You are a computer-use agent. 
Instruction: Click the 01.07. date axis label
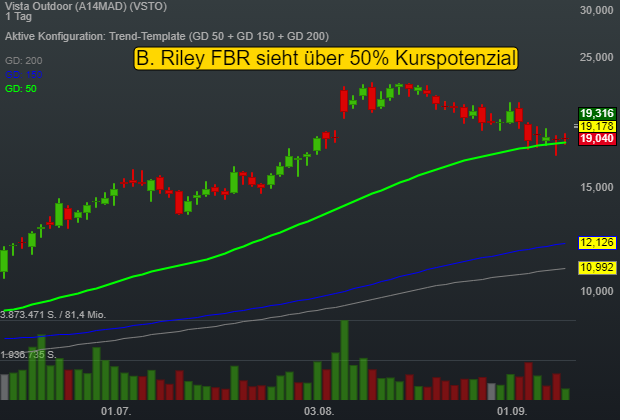pos(116,411)
